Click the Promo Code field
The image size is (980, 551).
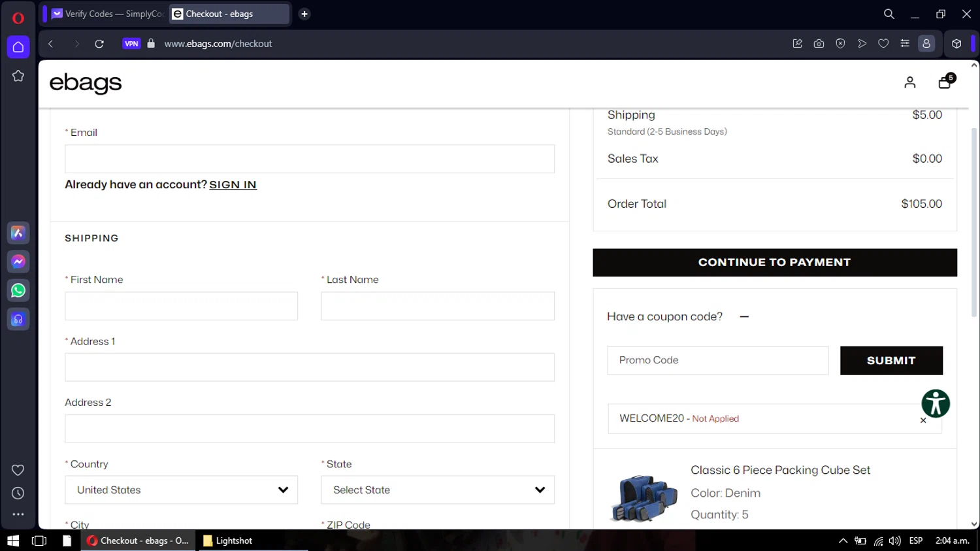718,360
